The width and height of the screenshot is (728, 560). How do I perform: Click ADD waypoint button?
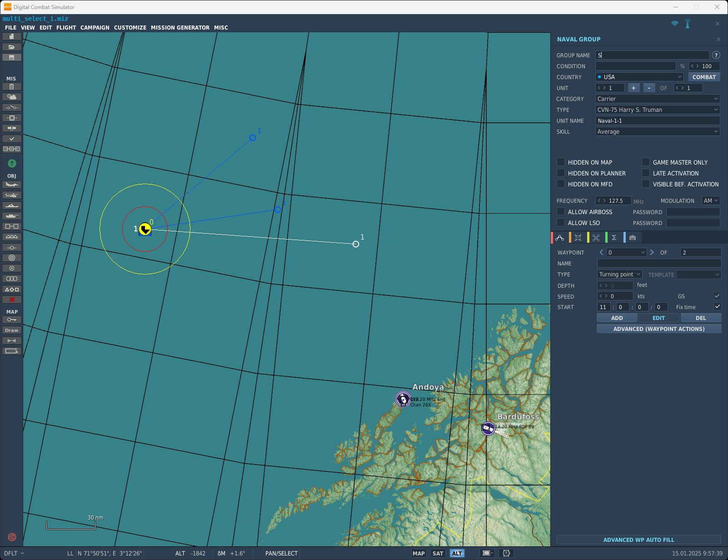(617, 318)
